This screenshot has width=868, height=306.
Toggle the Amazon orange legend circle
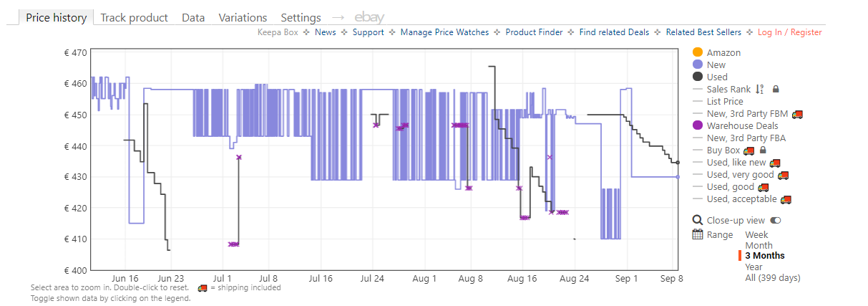tap(698, 52)
